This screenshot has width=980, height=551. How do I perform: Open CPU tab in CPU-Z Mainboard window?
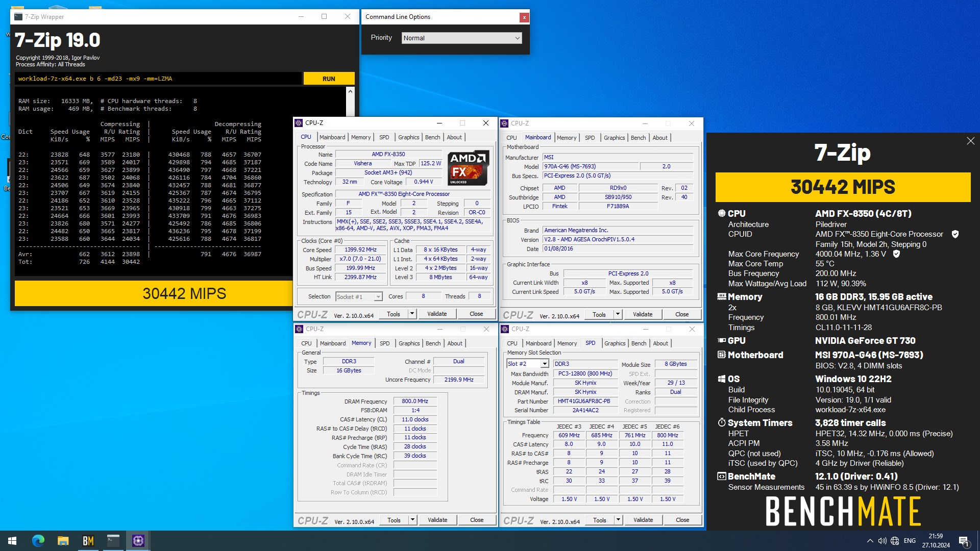[x=511, y=138]
